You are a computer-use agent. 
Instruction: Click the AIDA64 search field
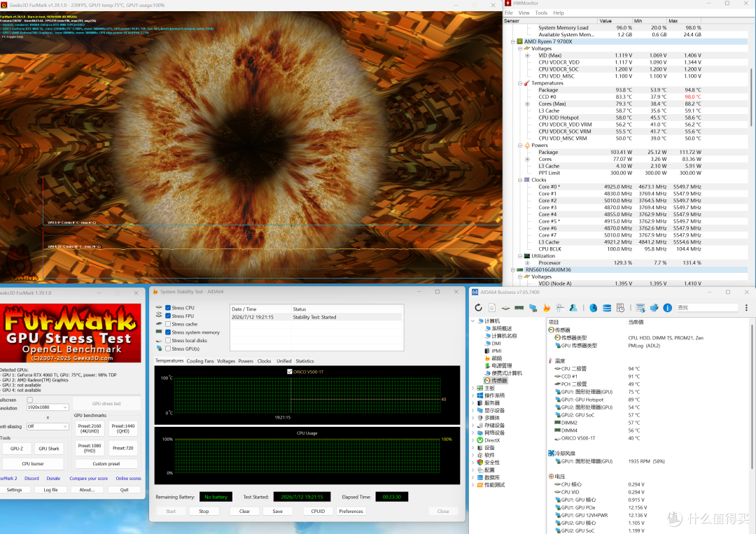[707, 307]
